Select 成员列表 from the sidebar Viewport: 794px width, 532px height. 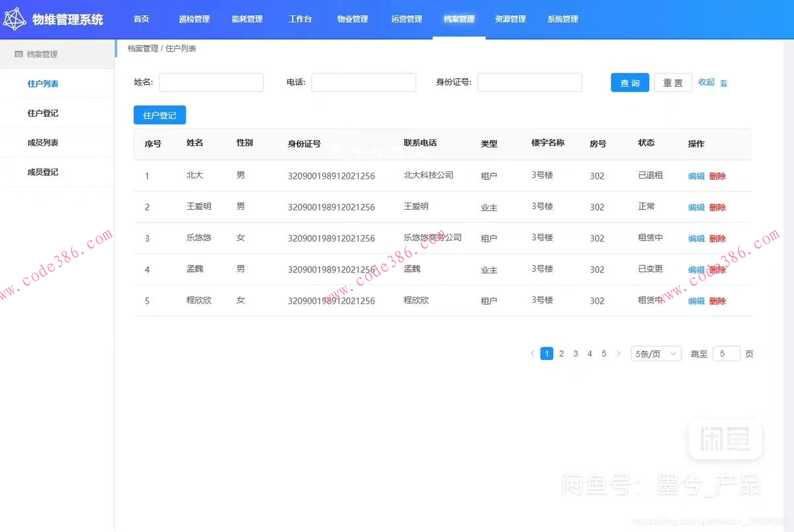pyautogui.click(x=43, y=142)
